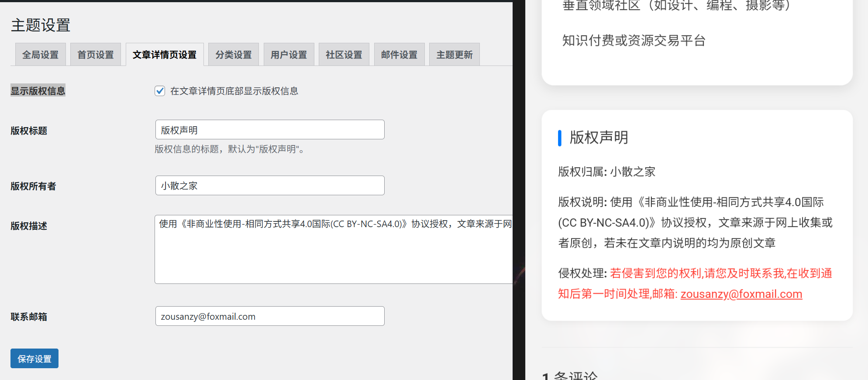Open the 全局设置 tab
The width and height of the screenshot is (868, 380).
pos(40,55)
